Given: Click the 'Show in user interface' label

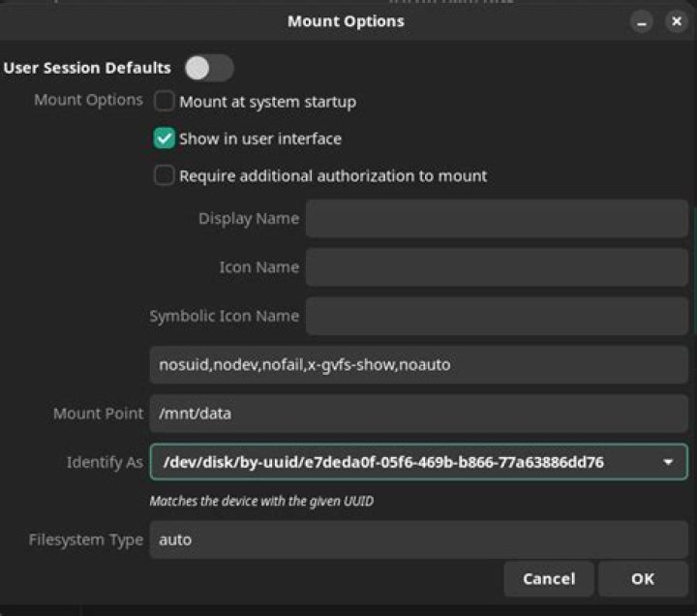Looking at the screenshot, I should pos(260,139).
